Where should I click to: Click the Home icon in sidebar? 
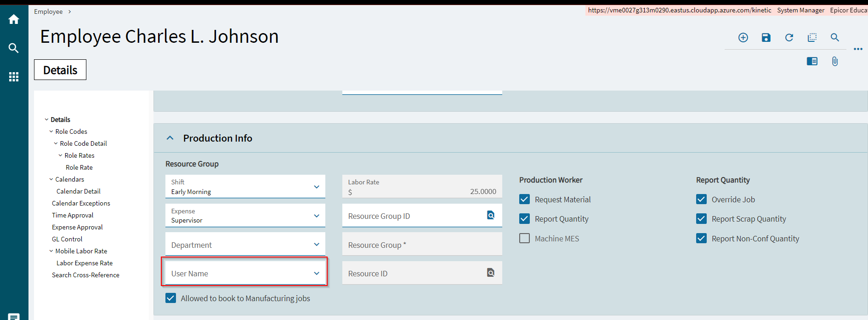(x=14, y=19)
